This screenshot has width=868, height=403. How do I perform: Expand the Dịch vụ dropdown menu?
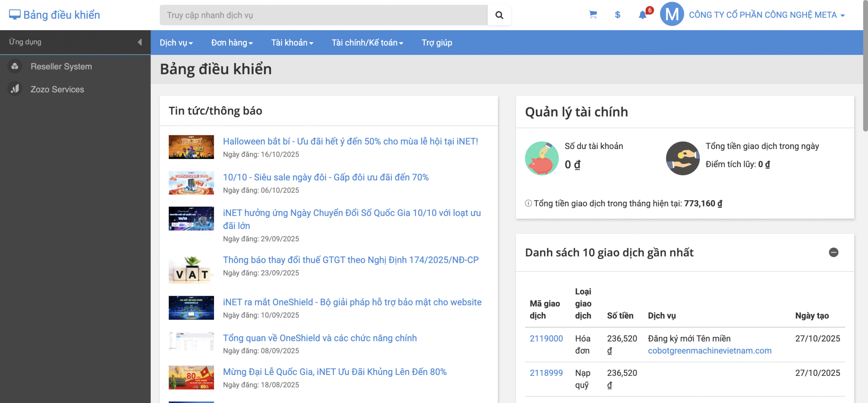[x=176, y=43]
